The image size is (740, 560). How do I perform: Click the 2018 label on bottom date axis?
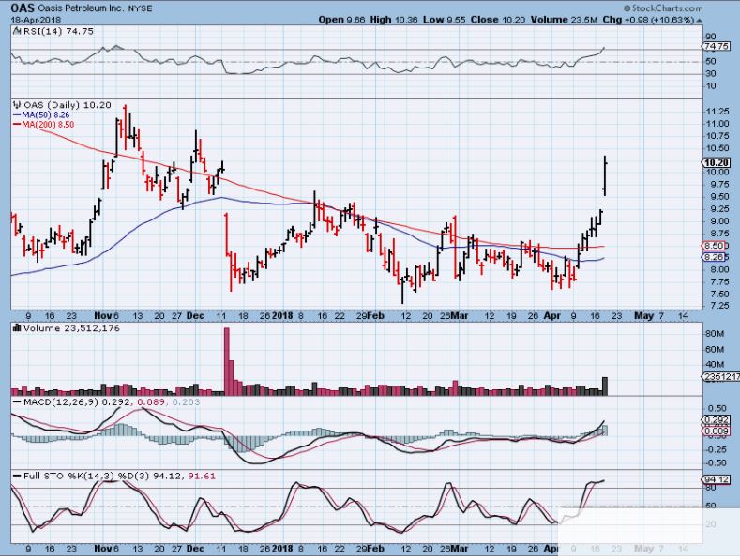(x=282, y=549)
